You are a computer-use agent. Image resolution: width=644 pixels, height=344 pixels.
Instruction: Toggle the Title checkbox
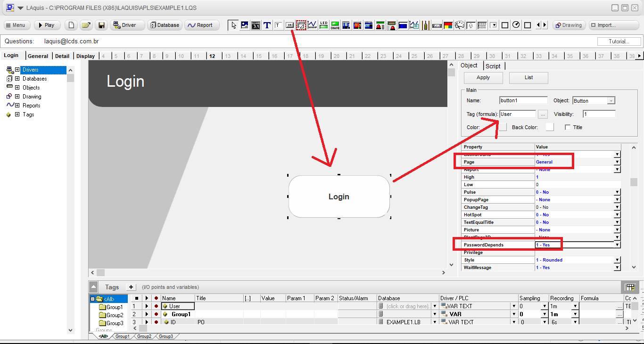568,127
